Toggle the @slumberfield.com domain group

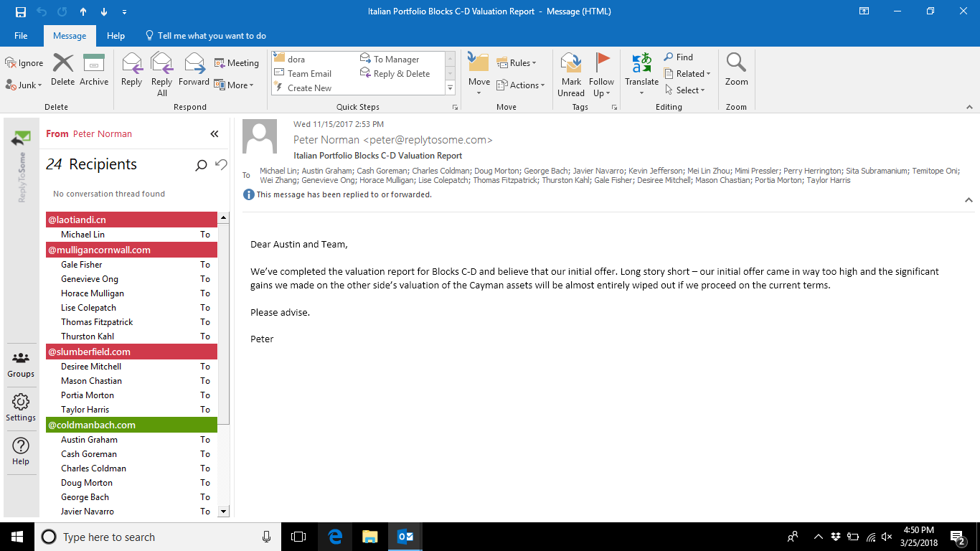[x=131, y=352]
